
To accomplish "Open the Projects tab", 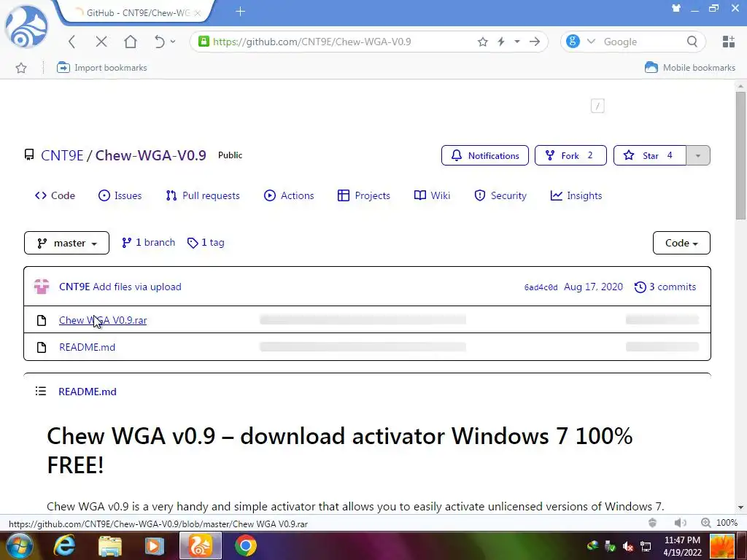I will coord(364,195).
